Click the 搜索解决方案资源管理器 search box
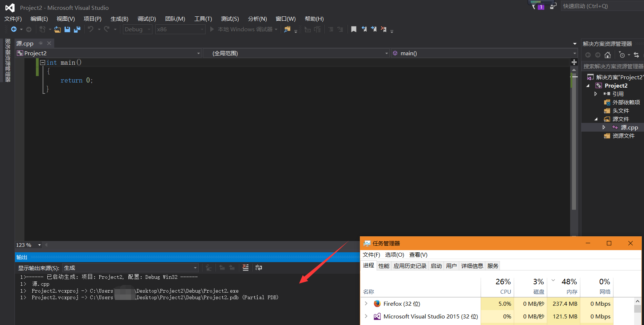Viewport: 644px width, 325px height. (613, 66)
